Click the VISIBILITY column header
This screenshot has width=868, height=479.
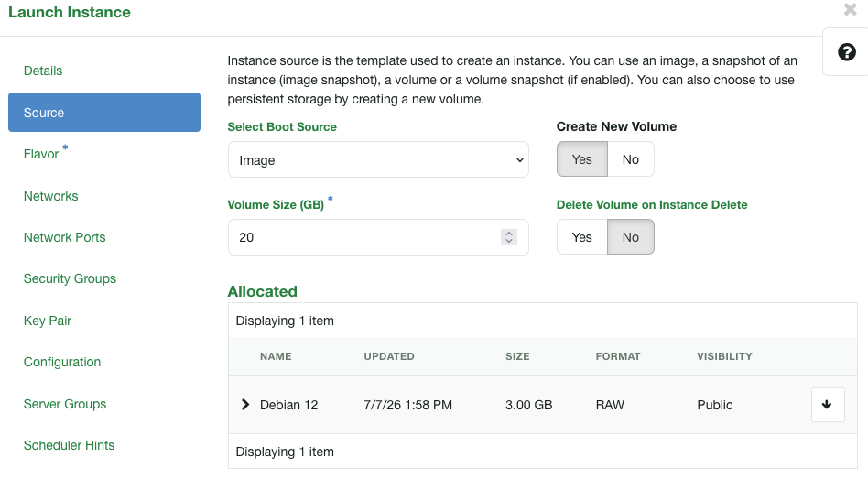[x=724, y=356]
